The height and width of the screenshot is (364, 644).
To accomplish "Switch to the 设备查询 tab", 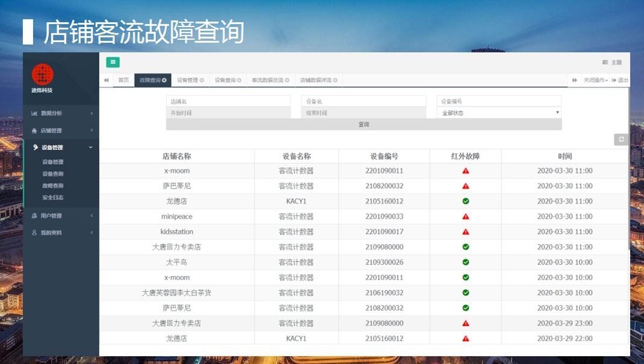I will [x=225, y=80].
